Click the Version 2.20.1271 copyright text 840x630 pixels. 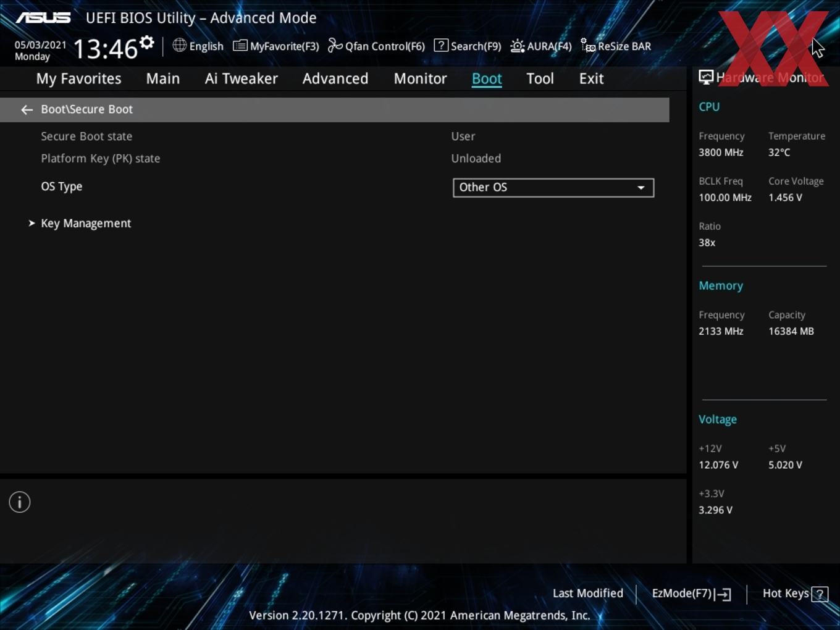tap(419, 615)
